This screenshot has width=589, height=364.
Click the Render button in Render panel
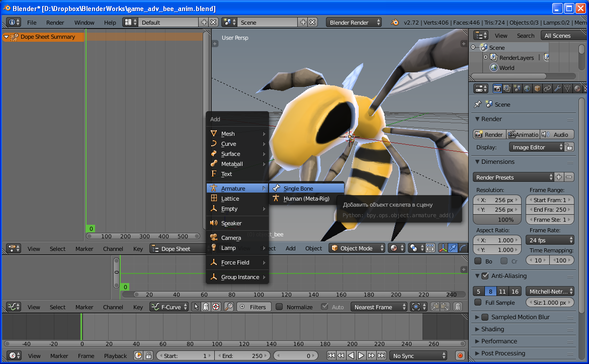pos(489,134)
